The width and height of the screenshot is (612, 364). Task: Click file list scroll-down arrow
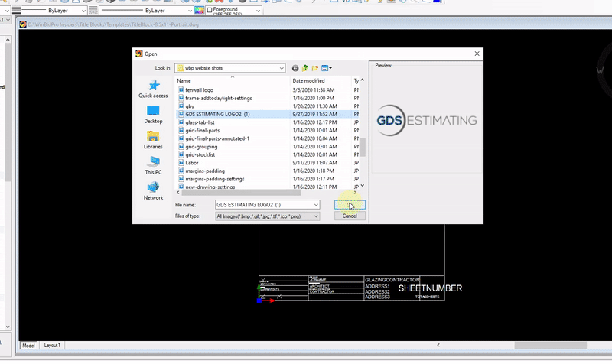click(x=363, y=186)
